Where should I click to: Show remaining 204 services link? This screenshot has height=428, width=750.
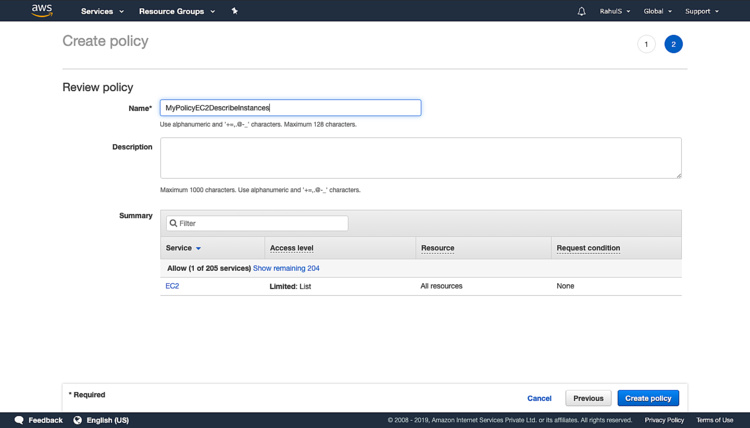286,268
